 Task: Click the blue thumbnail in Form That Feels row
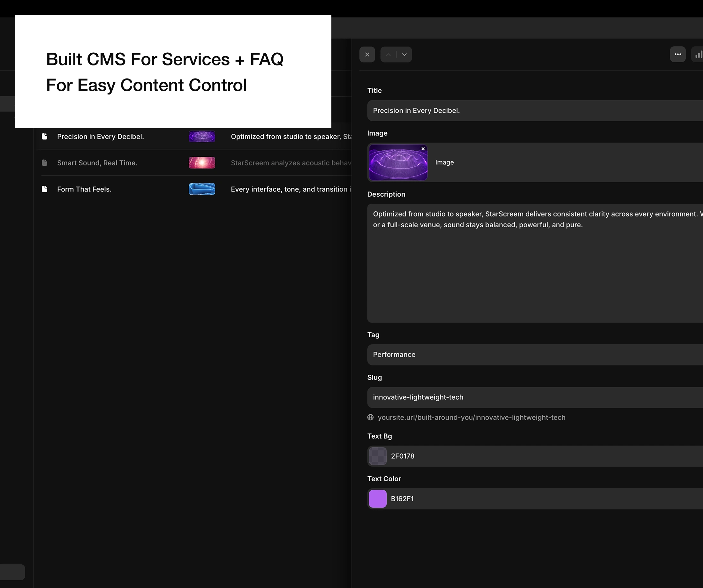pyautogui.click(x=202, y=189)
